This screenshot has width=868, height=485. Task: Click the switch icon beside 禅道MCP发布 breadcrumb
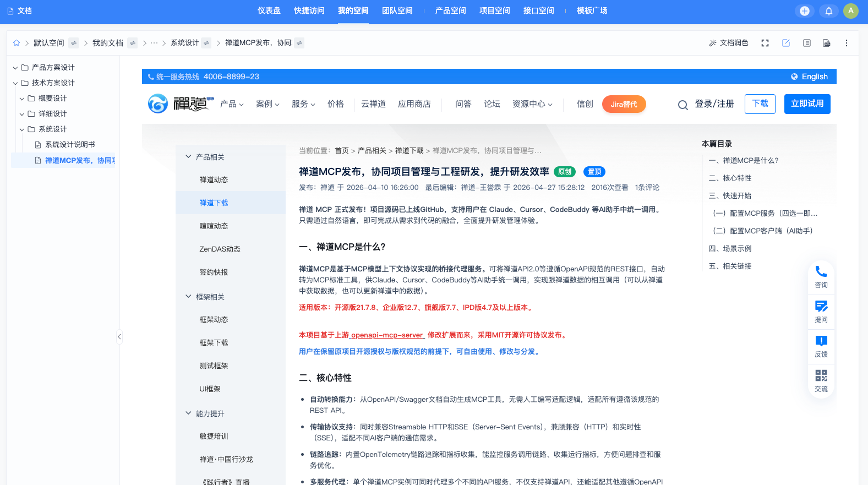[x=299, y=43]
